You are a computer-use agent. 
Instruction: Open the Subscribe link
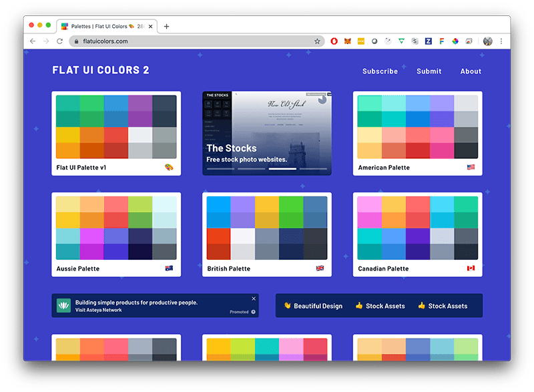pyautogui.click(x=380, y=71)
